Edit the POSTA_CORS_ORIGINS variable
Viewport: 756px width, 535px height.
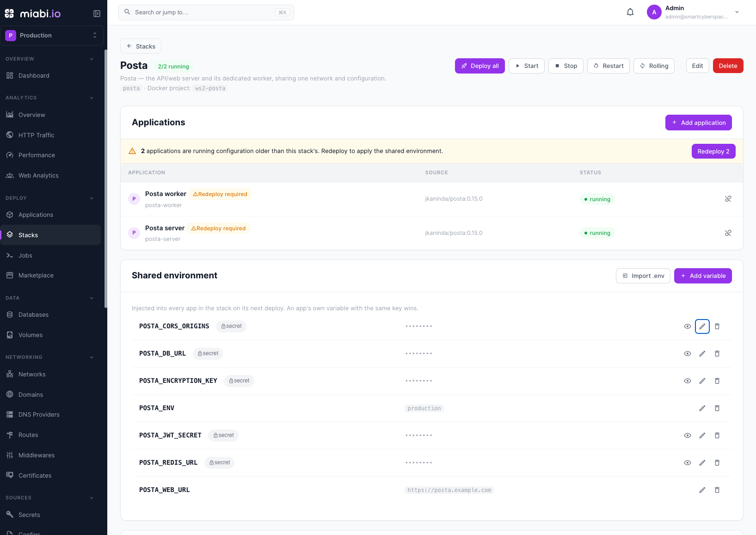click(x=702, y=326)
